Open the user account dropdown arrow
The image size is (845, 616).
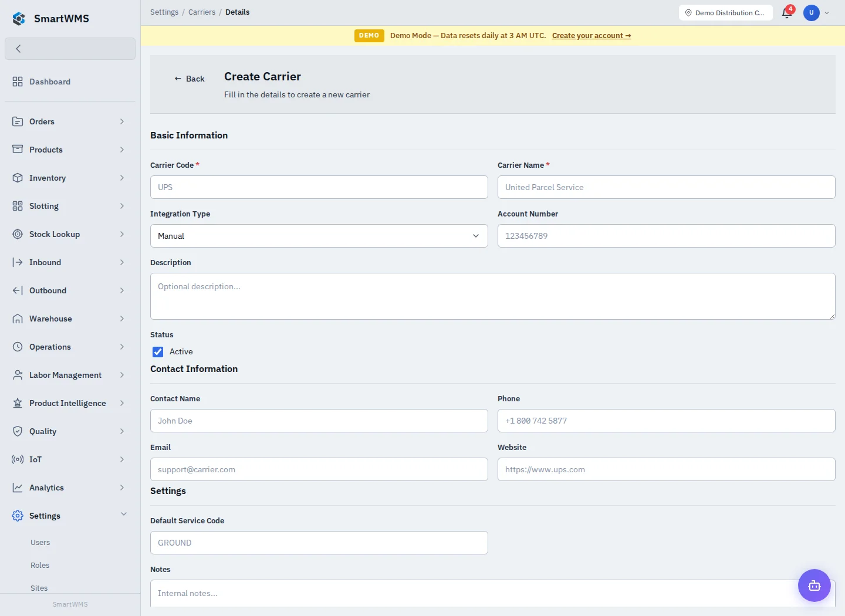tap(827, 13)
